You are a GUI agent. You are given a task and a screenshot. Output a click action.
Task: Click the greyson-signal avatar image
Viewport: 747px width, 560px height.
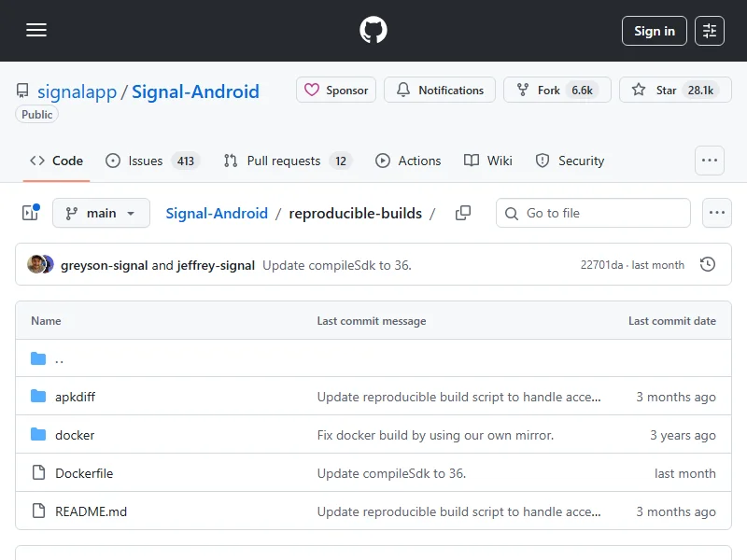click(x=37, y=265)
